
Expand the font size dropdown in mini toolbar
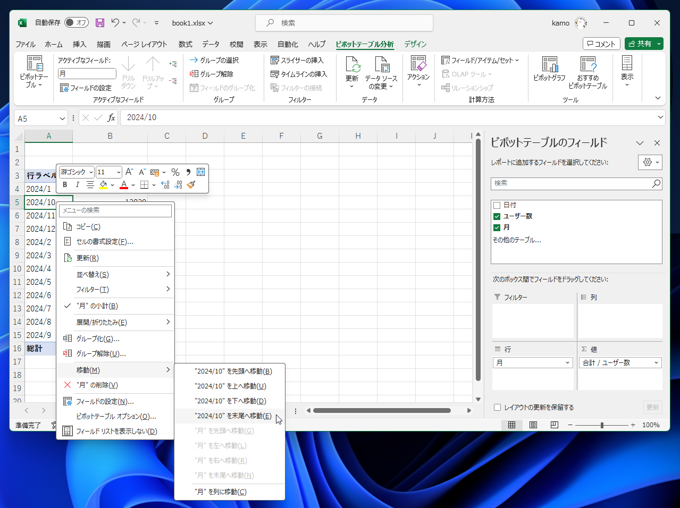(117, 172)
